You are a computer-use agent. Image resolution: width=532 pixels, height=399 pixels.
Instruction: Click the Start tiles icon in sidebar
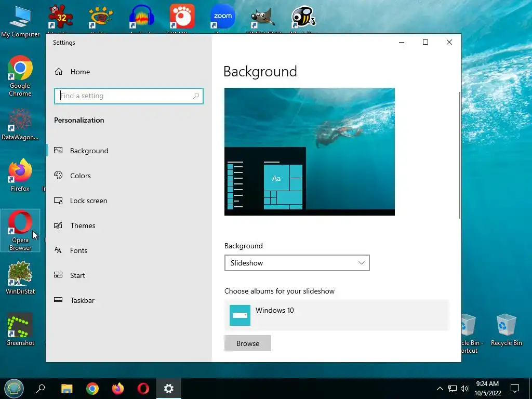point(58,275)
